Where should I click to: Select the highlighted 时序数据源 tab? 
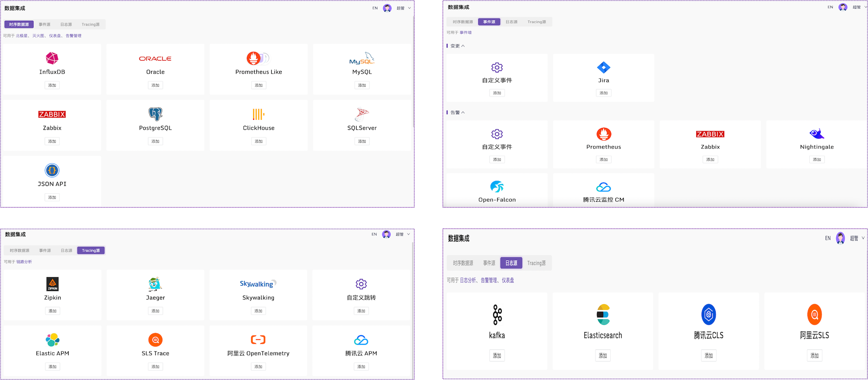(19, 24)
